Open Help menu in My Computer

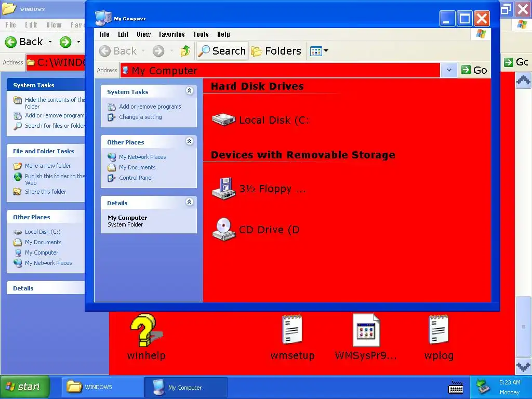click(x=223, y=34)
